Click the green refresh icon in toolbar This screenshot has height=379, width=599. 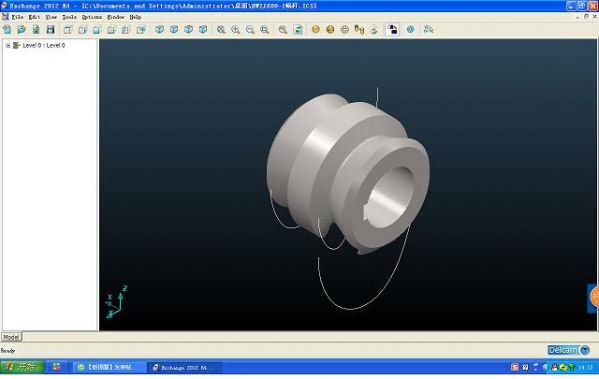(x=298, y=29)
